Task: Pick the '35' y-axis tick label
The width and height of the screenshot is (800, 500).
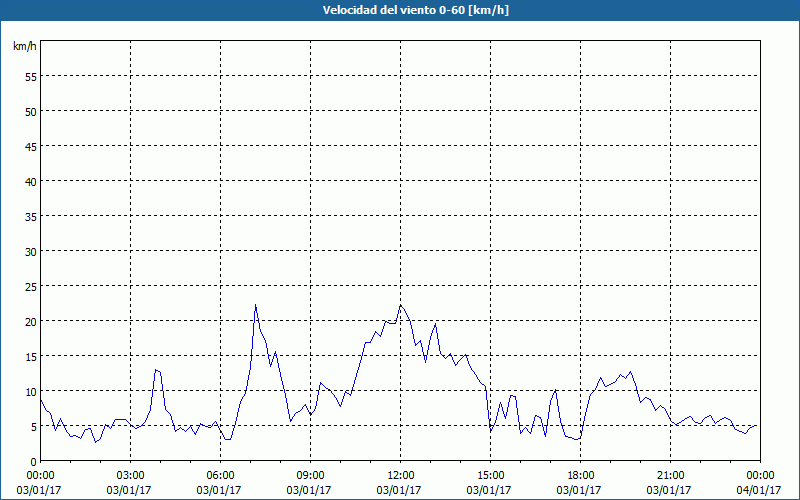Action: [x=31, y=216]
